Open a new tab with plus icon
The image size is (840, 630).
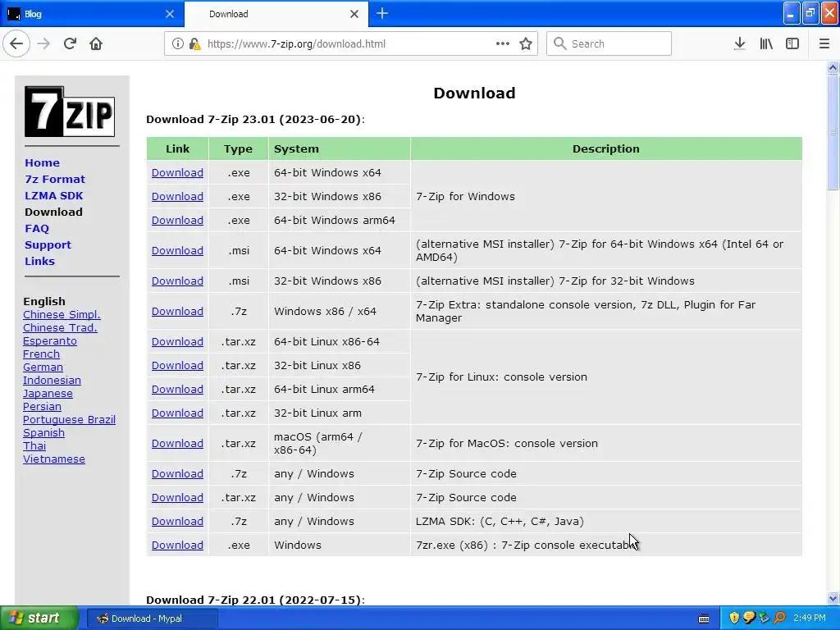382,13
